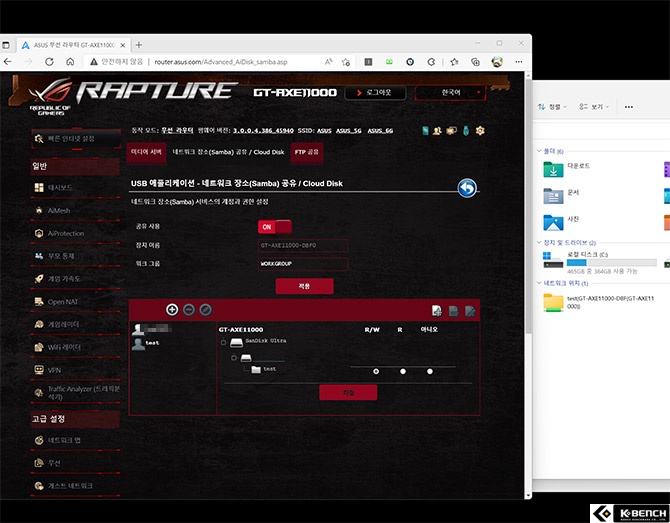The width and height of the screenshot is (670, 523).
Task: Switch to the FTP share tab
Action: point(306,153)
